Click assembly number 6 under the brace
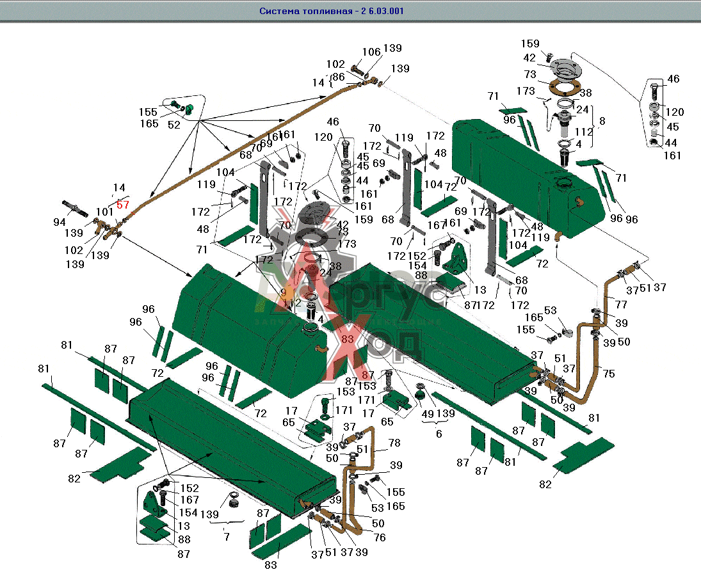The width and height of the screenshot is (701, 588). [439, 434]
